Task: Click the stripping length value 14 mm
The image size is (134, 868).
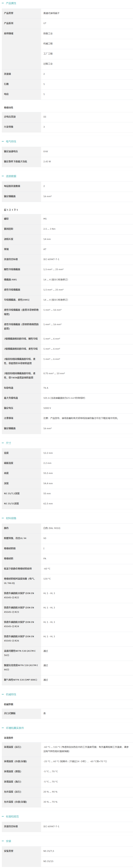Action: click(47, 239)
